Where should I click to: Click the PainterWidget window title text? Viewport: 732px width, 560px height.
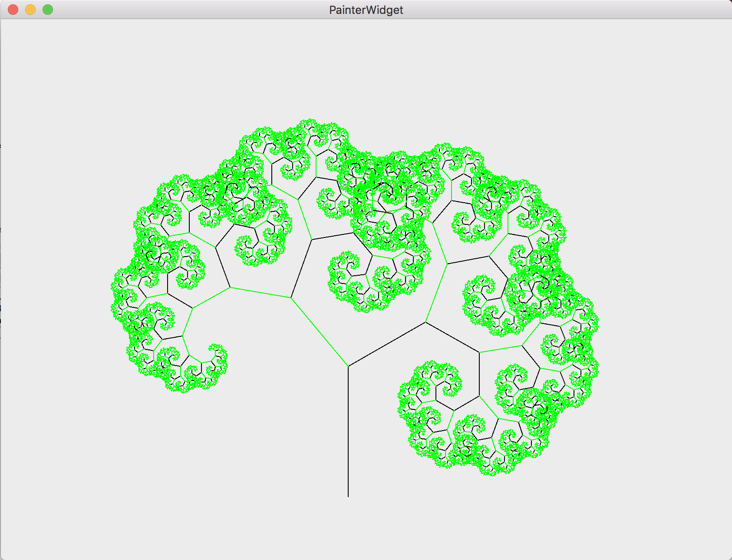point(366,10)
